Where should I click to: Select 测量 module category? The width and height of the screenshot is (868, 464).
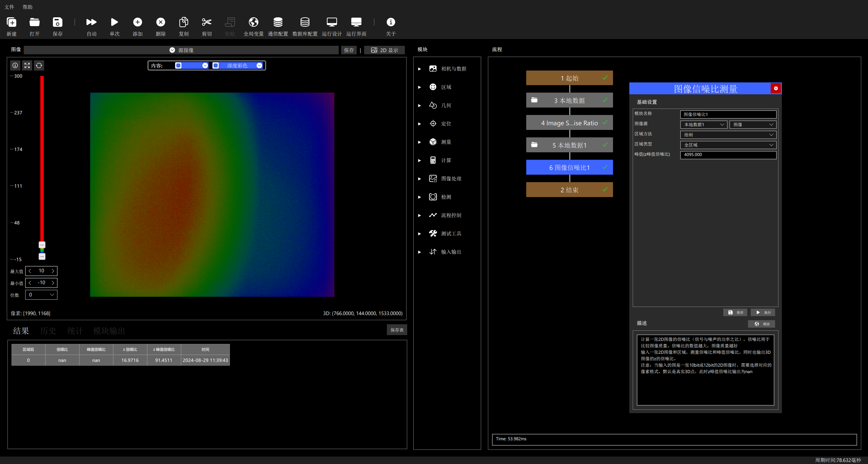tap(446, 142)
